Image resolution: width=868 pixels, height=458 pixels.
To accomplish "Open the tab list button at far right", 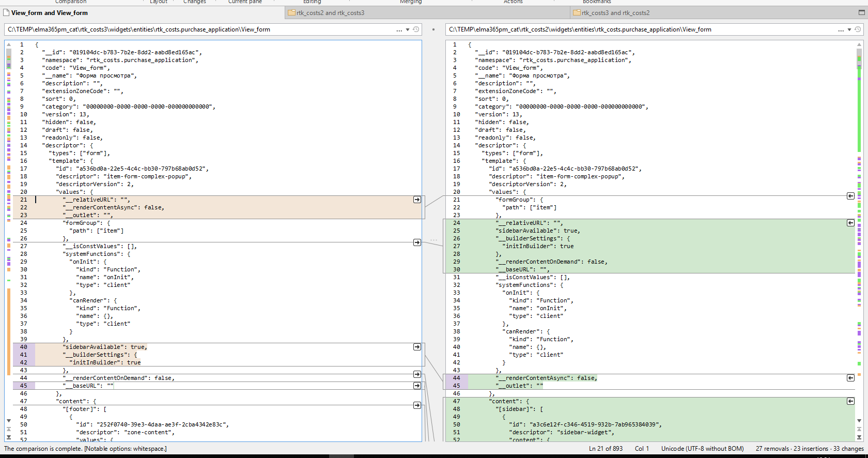I will [861, 12].
